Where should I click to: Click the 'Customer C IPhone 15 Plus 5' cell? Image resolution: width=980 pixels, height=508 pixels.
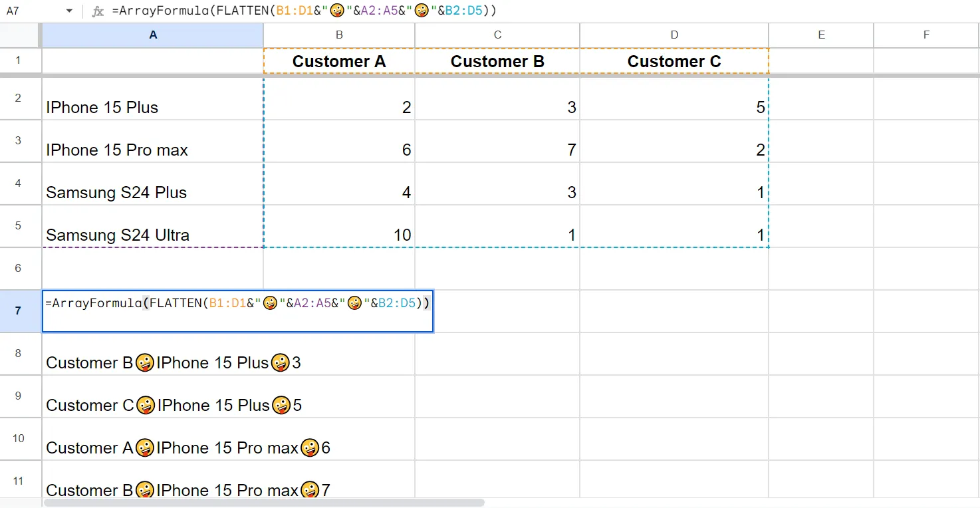[x=153, y=397]
